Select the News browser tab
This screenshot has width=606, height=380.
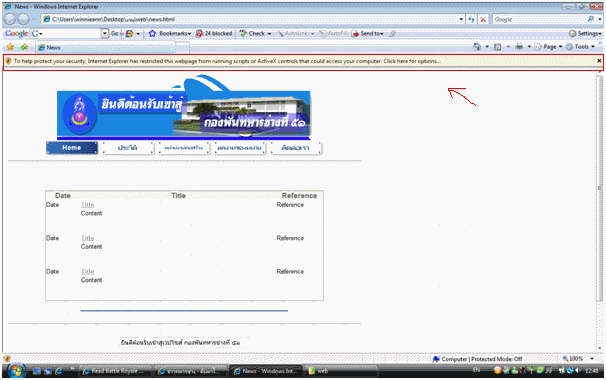click(x=105, y=48)
